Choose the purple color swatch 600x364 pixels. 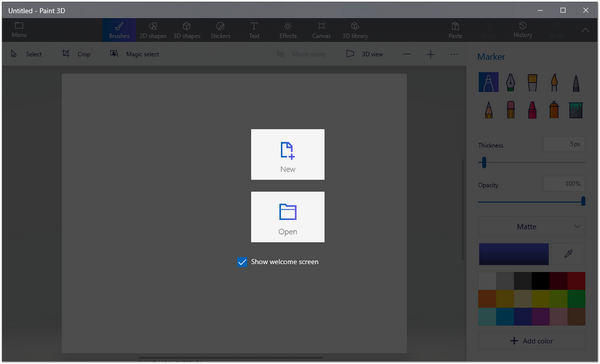(x=541, y=317)
